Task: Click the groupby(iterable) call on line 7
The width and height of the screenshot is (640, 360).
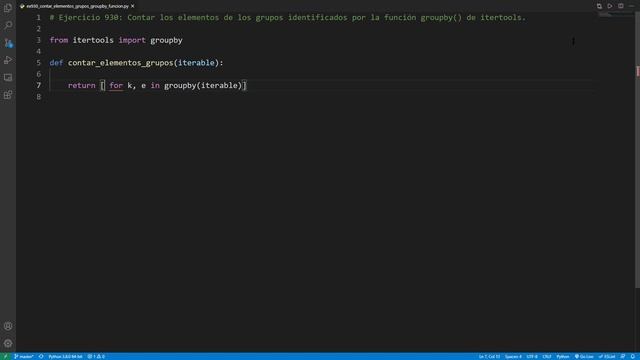Action: [x=203, y=86]
